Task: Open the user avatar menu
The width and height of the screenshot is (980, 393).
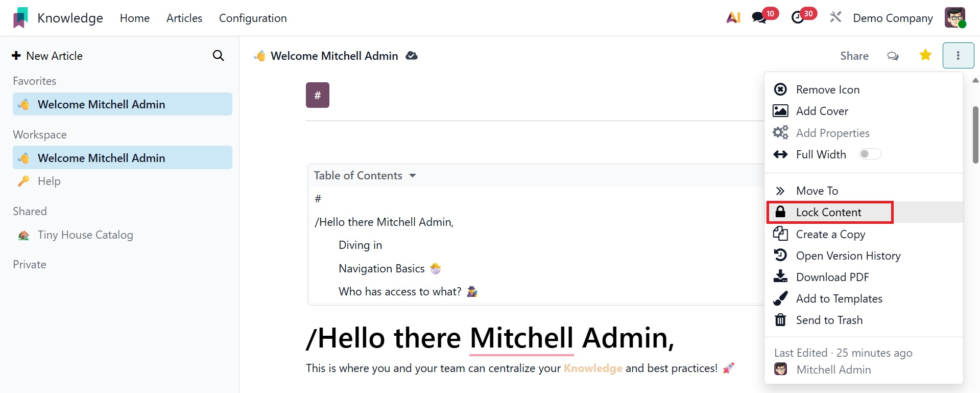Action: click(x=954, y=18)
